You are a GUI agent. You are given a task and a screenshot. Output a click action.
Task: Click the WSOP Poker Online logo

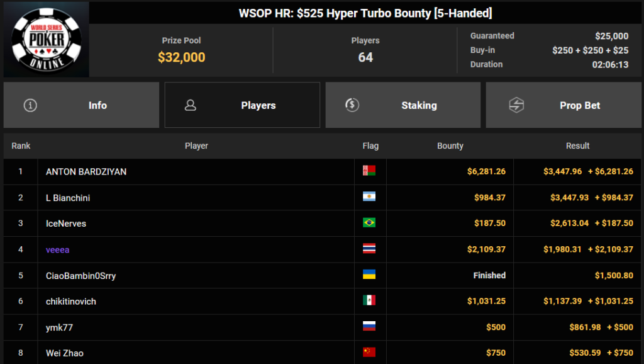(47, 40)
